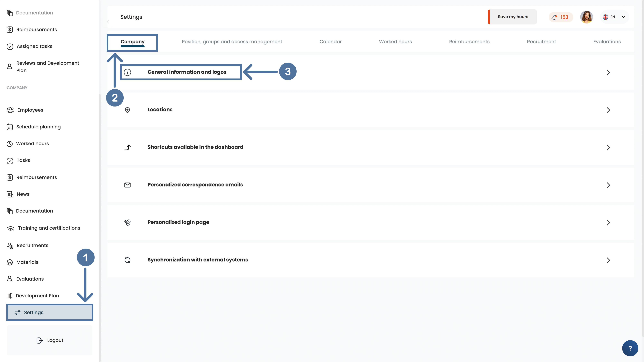Click the upper Reimbursements dollar icon
The image size is (644, 362).
tap(10, 30)
